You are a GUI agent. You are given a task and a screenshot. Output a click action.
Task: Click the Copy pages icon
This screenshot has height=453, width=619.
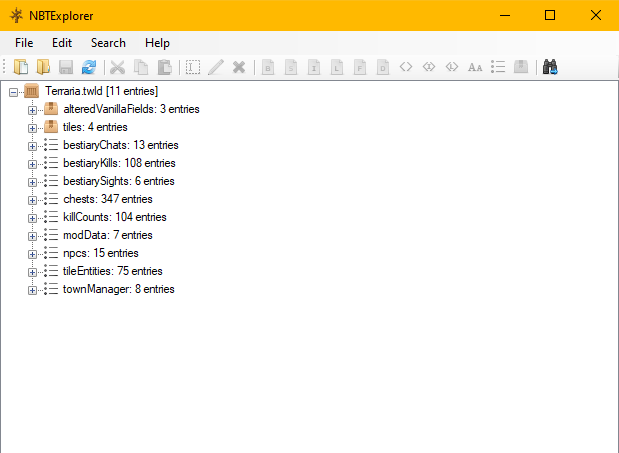pyautogui.click(x=141, y=67)
